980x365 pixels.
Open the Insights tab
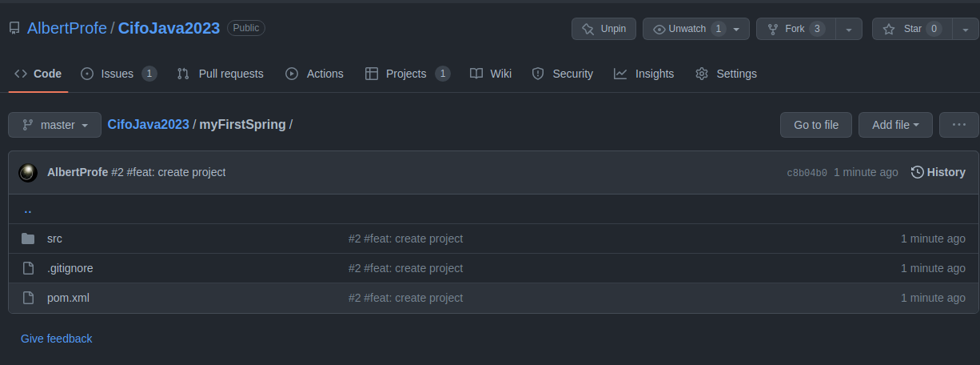644,74
